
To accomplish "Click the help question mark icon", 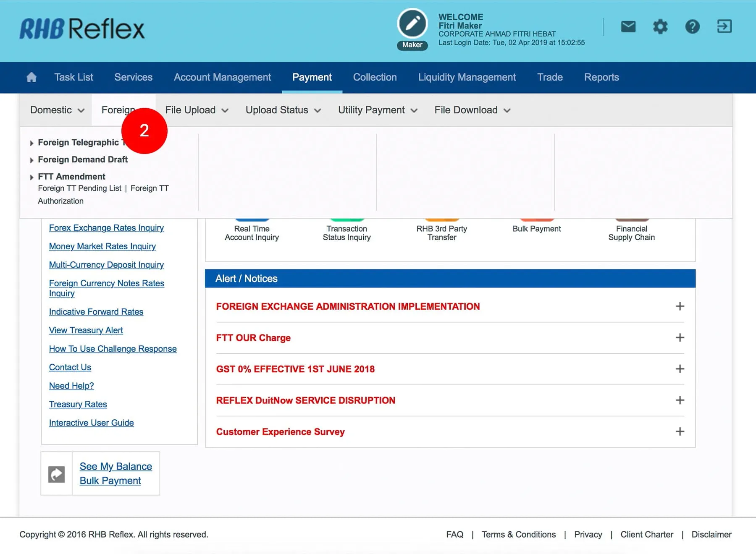I will 692,27.
